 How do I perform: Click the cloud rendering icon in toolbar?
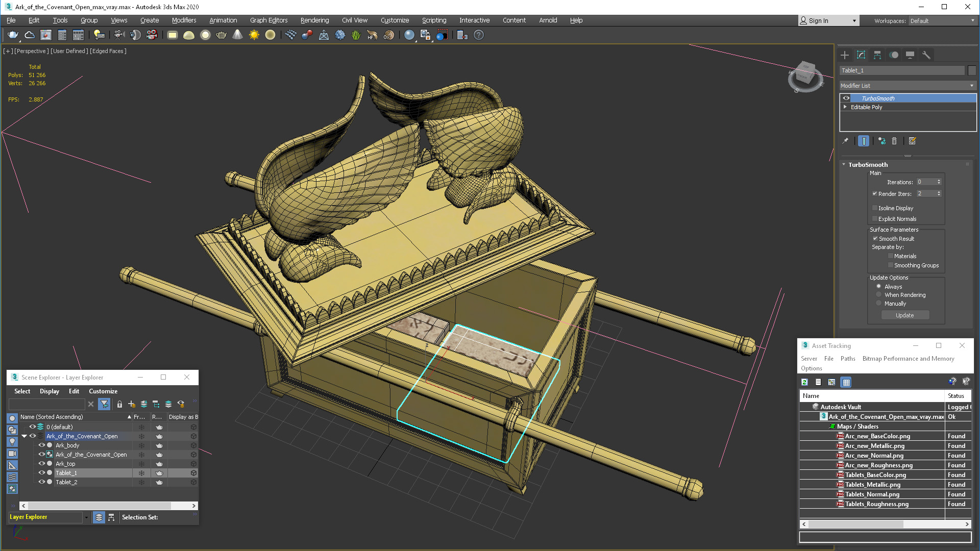coord(30,35)
